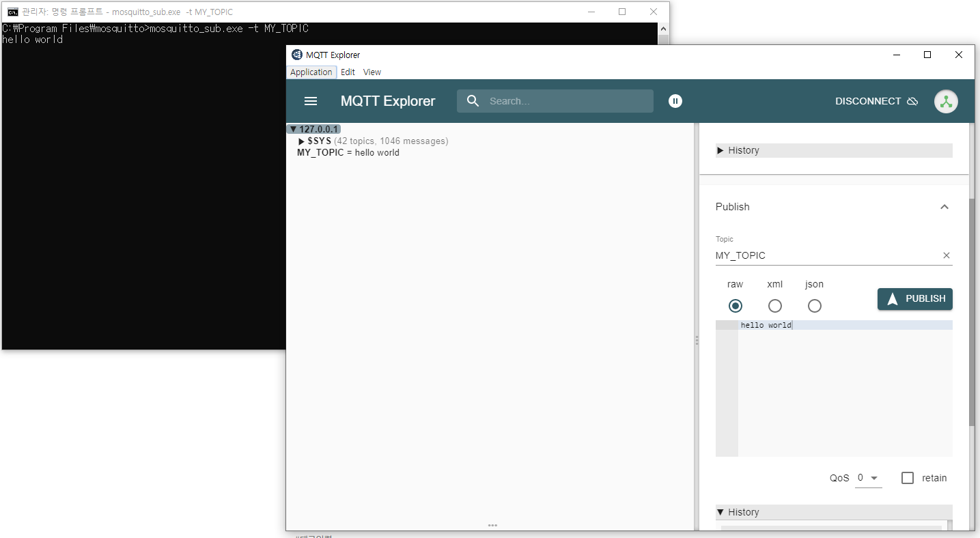Open the View menu
The height and width of the screenshot is (538, 980).
pyautogui.click(x=372, y=72)
